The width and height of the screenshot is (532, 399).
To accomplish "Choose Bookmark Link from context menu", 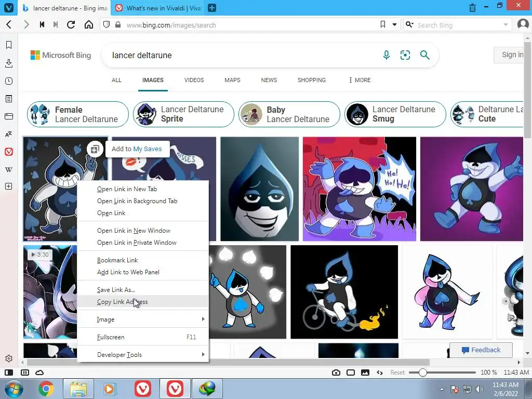I will 143,260.
